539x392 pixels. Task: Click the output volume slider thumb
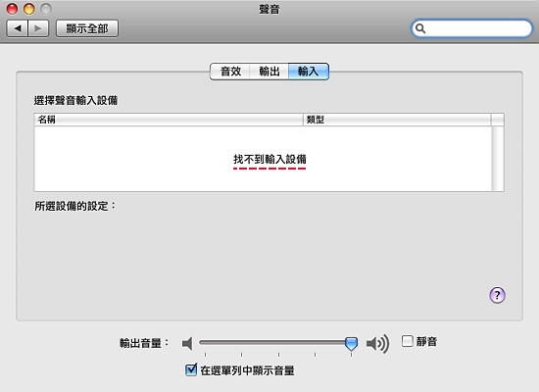click(x=351, y=344)
